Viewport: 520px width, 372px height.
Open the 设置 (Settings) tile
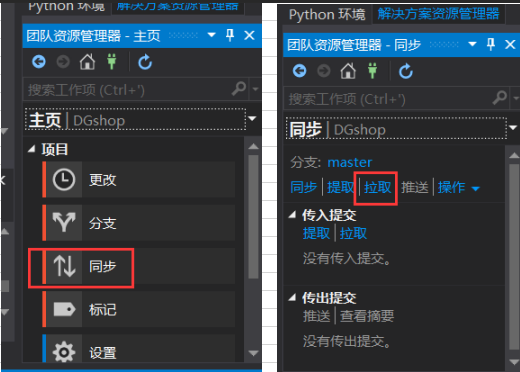(x=139, y=348)
